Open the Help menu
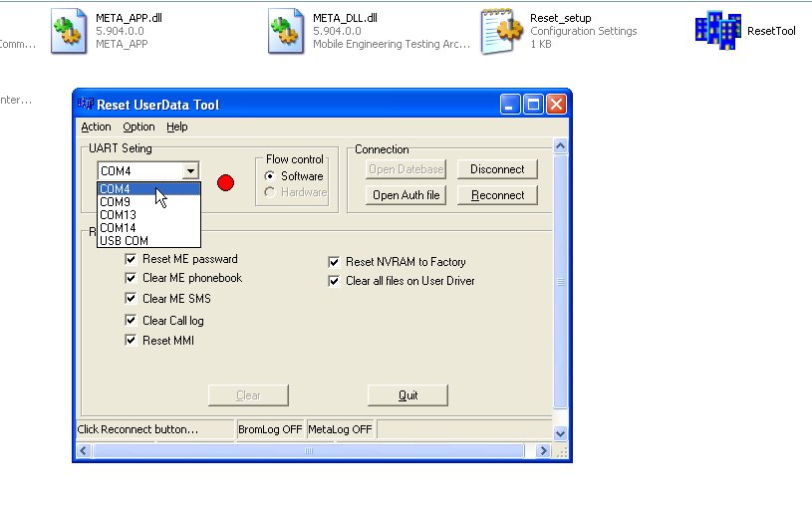This screenshot has width=812, height=511. click(176, 127)
